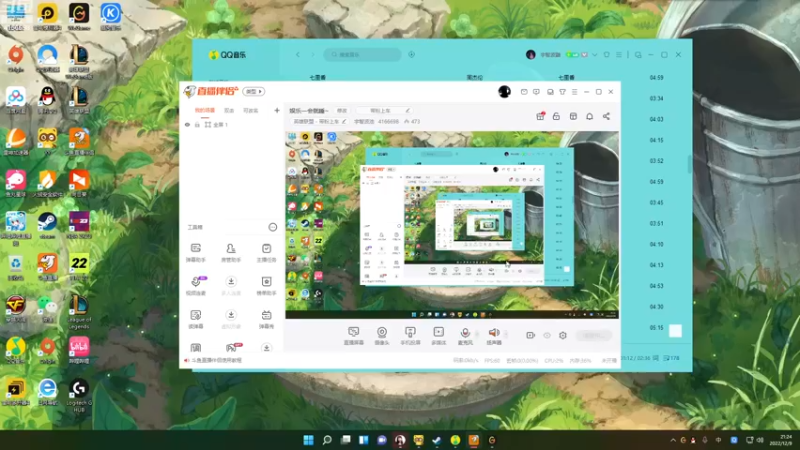Screen dimensions: 800x450
Task: Toggle the lock on the 全屏1 source
Action: [x=197, y=124]
